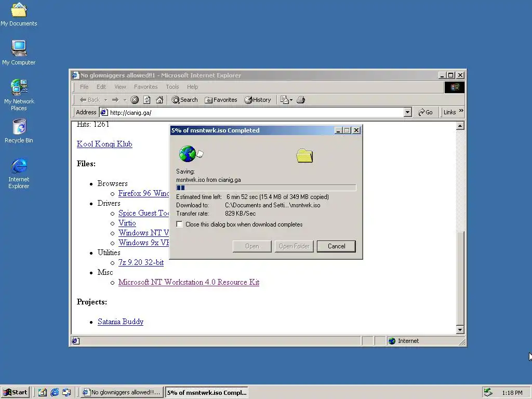Stop the page loading with the Stop icon
Image resolution: width=532 pixels, height=399 pixels.
[x=135, y=100]
